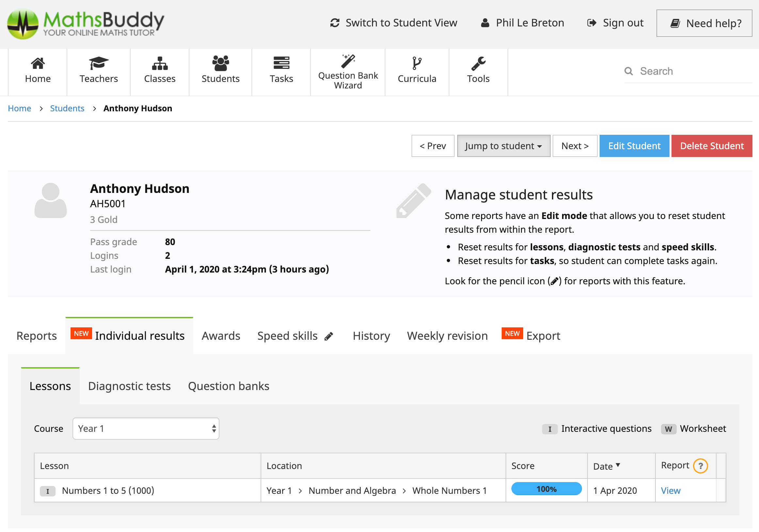Click the 100% score progress bar
This screenshot has width=759, height=532.
(x=546, y=489)
